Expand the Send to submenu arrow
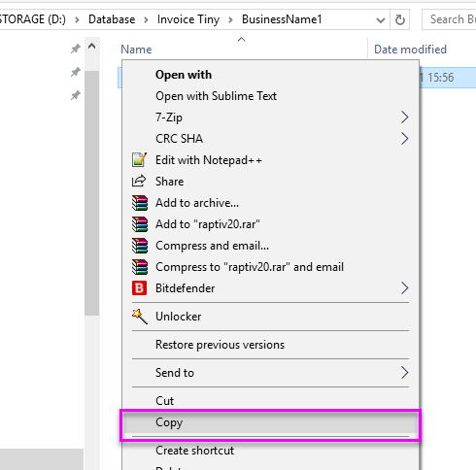Image resolution: width=476 pixels, height=470 pixels. [x=404, y=373]
